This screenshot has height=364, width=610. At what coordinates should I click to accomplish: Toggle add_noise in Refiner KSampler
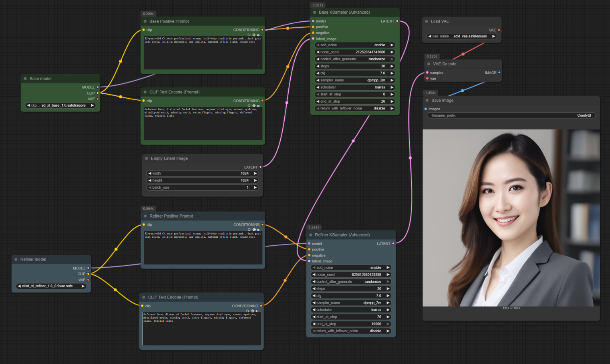[x=350, y=267]
